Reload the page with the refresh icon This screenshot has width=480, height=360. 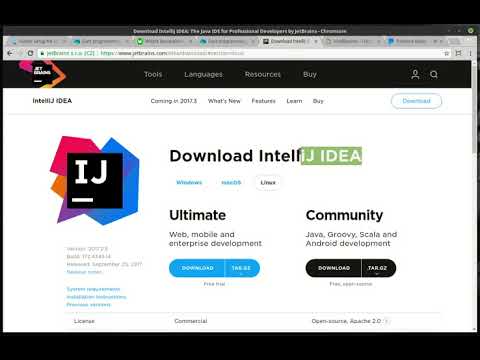(30, 53)
